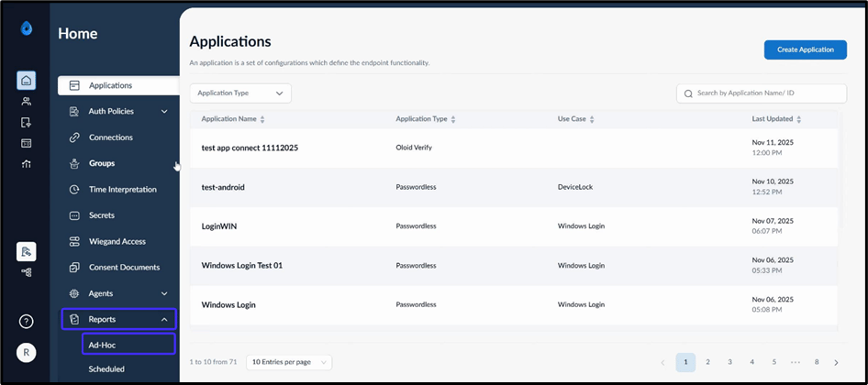Open Wiegand Access in the sidebar
Screen dimensions: 868x385
point(118,241)
